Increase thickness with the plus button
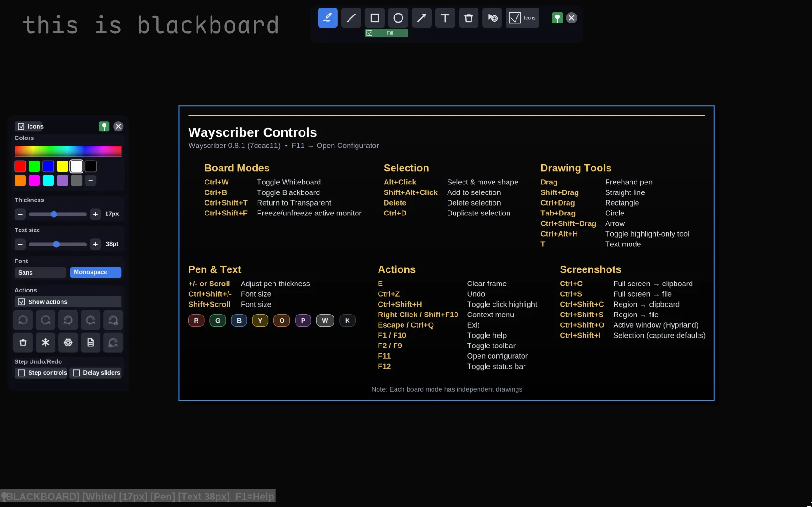812x507 pixels. click(95, 214)
